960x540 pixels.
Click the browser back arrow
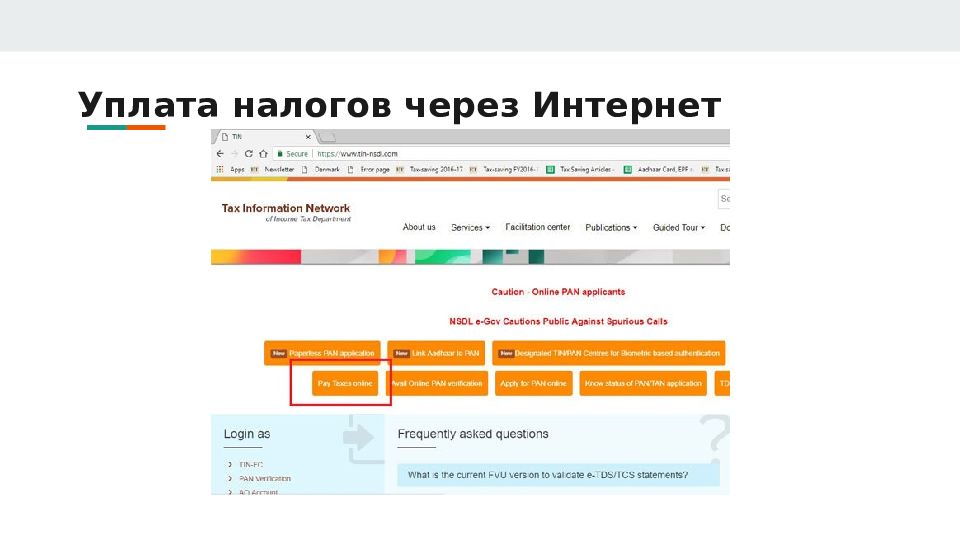coord(220,154)
